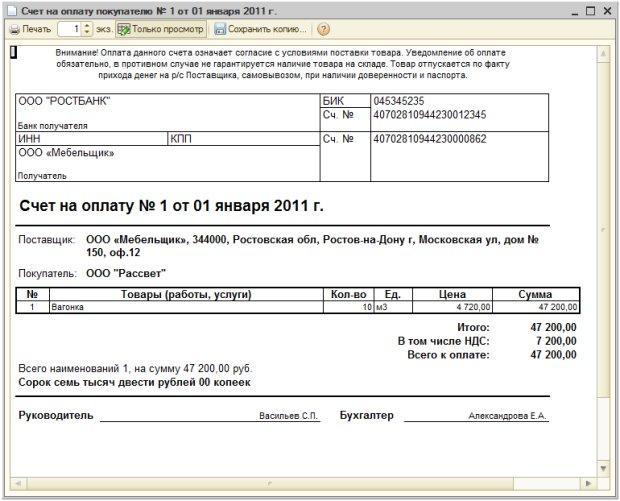Maximize the invoice window
This screenshot has width=620, height=501.
(590, 9)
